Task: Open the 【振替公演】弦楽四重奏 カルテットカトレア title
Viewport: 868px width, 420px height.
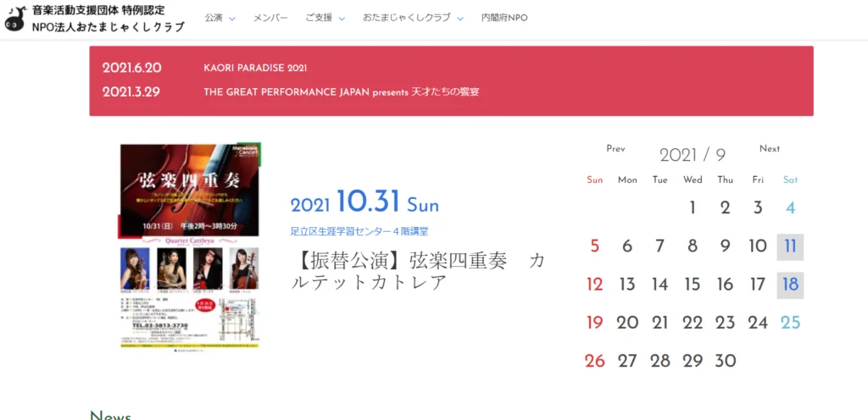Action: click(418, 271)
